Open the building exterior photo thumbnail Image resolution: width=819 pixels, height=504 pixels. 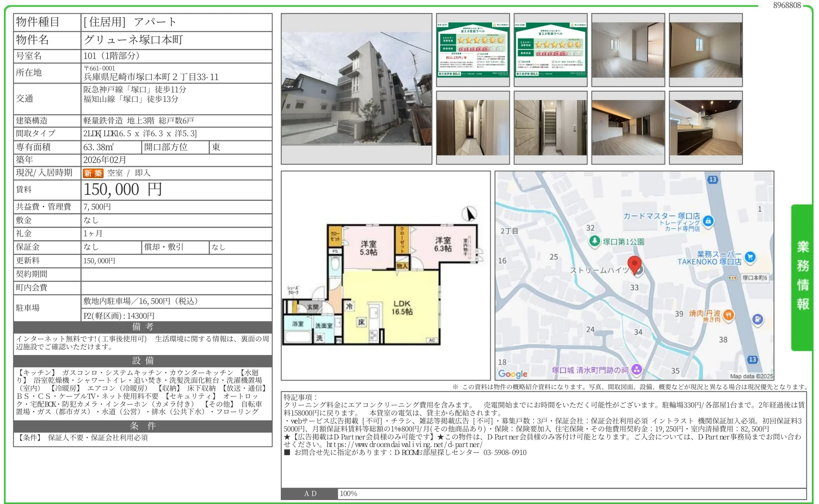point(357,90)
